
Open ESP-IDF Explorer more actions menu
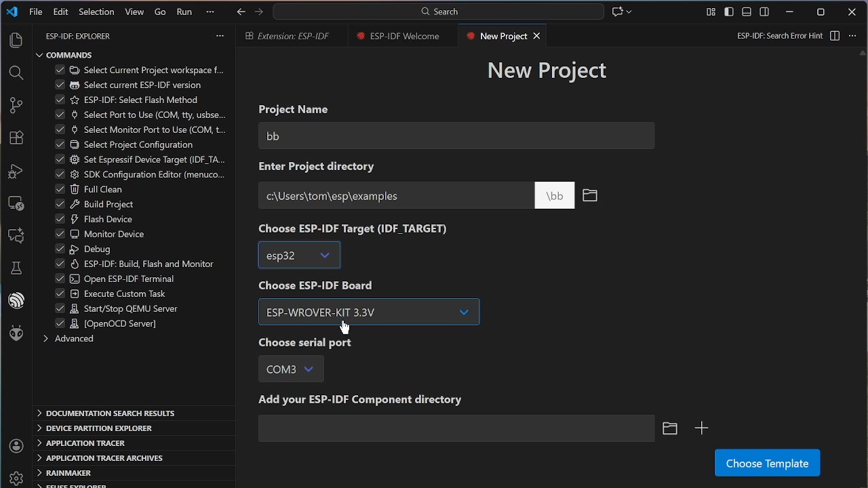pos(220,36)
